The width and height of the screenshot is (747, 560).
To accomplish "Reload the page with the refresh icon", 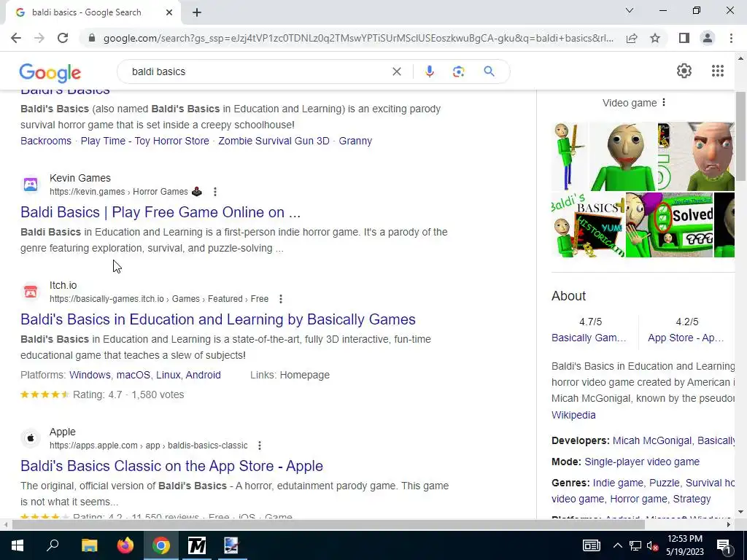I will (x=63, y=38).
